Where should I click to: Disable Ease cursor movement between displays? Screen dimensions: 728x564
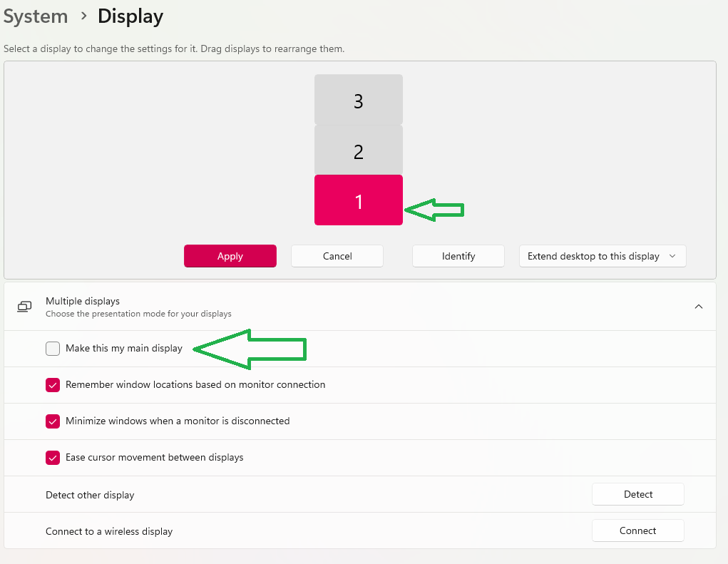tap(53, 458)
